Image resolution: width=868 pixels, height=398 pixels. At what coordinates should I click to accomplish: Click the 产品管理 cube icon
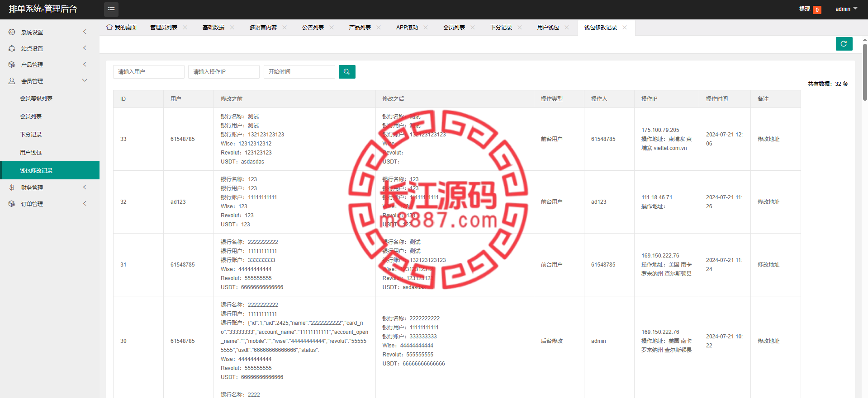[x=12, y=65]
